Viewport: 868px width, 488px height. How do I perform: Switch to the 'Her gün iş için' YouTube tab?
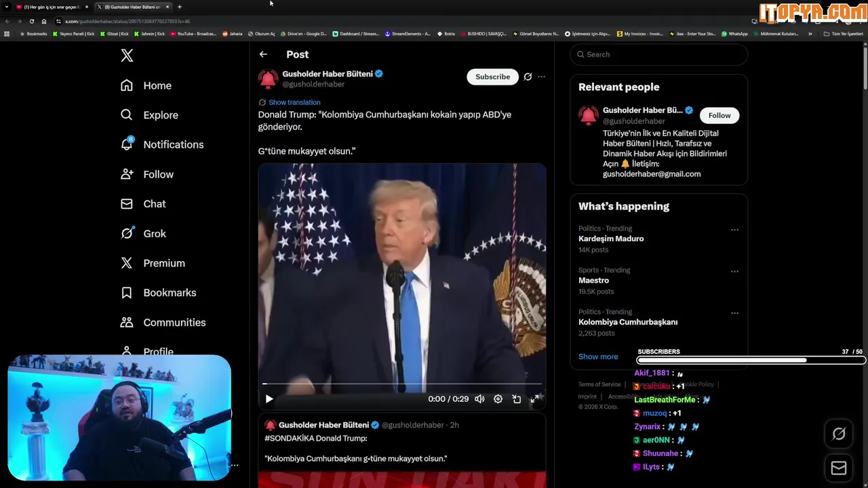52,7
